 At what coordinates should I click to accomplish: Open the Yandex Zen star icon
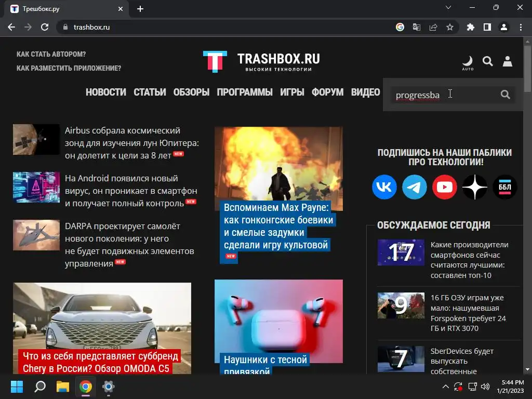[475, 187]
